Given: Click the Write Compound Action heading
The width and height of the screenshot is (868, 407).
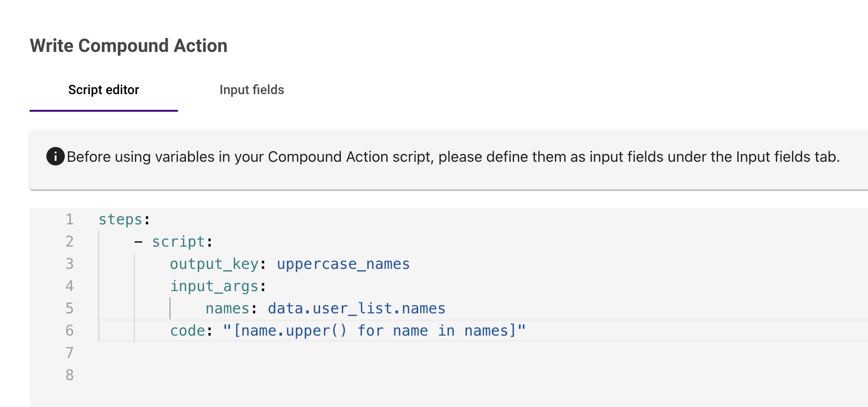Looking at the screenshot, I should tap(129, 46).
